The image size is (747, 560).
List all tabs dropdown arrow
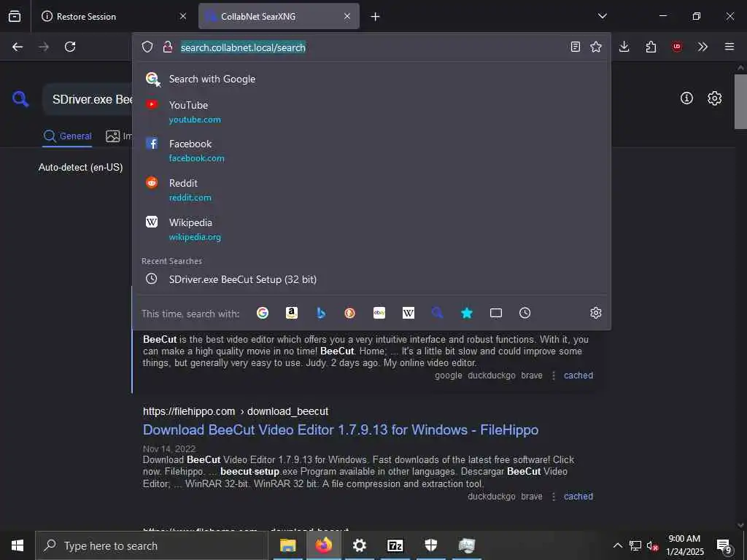[602, 16]
